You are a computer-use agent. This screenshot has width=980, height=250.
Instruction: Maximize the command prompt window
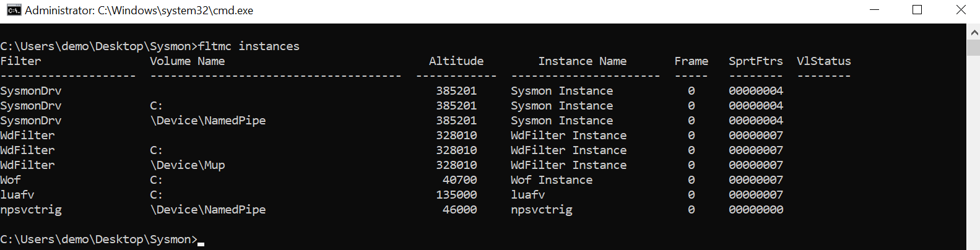click(x=917, y=10)
